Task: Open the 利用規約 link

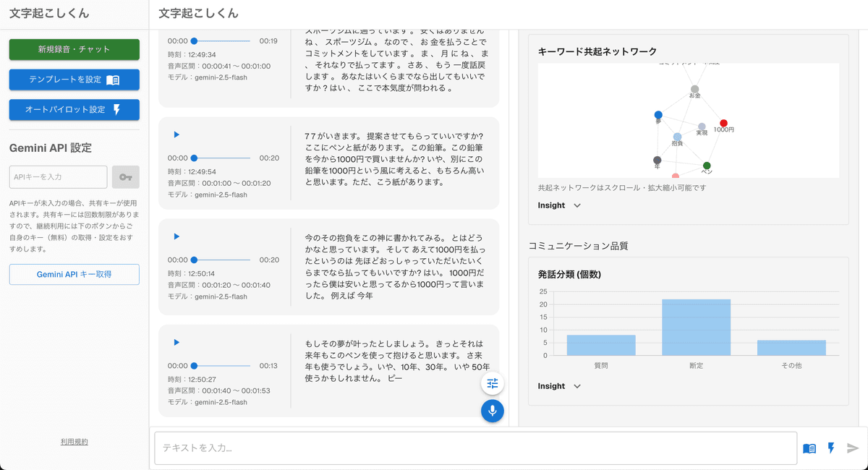Action: pyautogui.click(x=75, y=442)
